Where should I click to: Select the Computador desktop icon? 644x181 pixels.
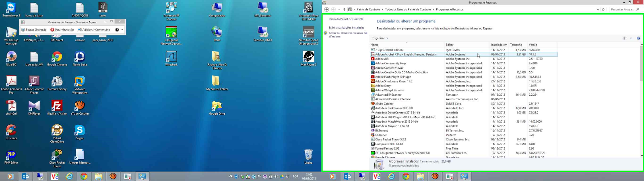[217, 10]
